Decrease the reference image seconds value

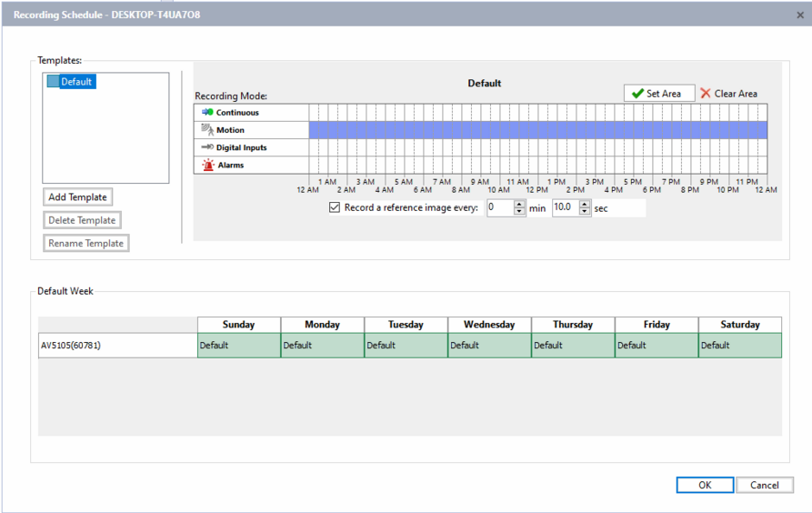point(585,211)
